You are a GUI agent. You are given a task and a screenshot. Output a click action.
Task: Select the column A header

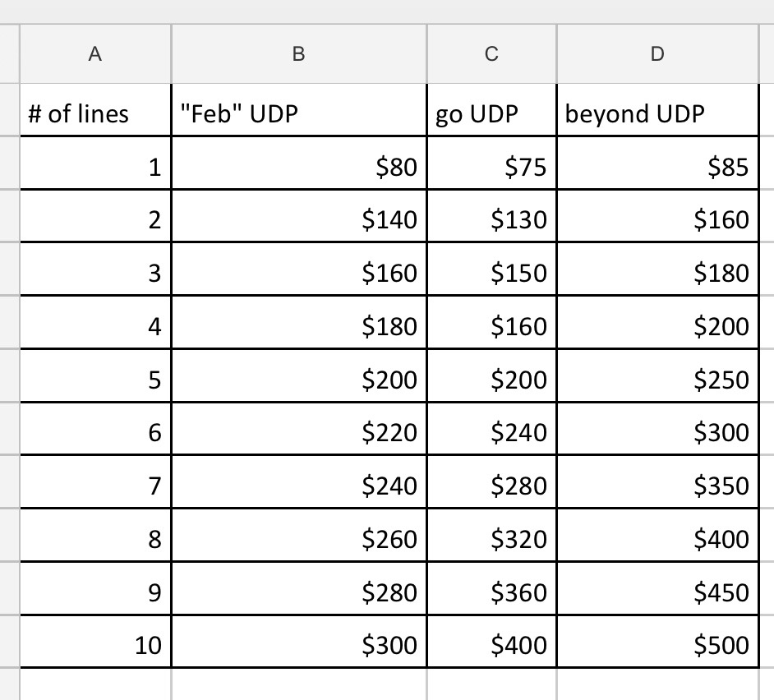95,54
